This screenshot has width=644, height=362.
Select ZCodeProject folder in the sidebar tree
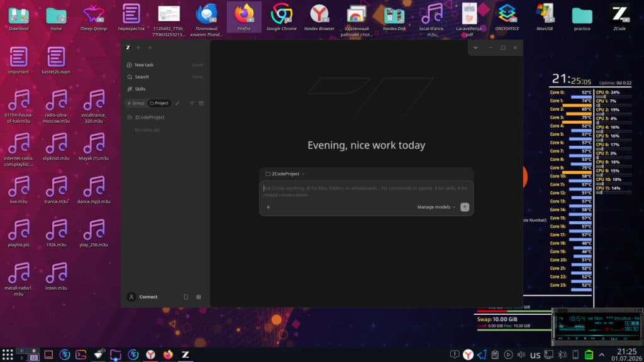(x=165, y=118)
